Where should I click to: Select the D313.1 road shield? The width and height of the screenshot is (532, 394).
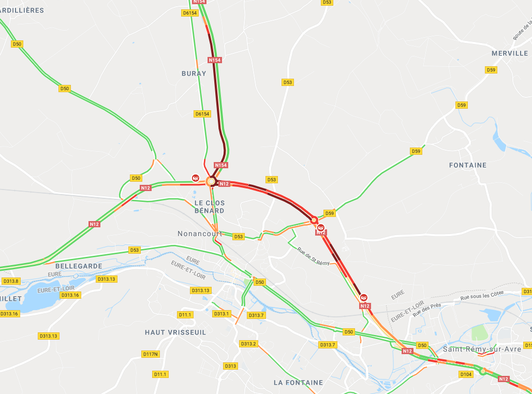click(221, 314)
